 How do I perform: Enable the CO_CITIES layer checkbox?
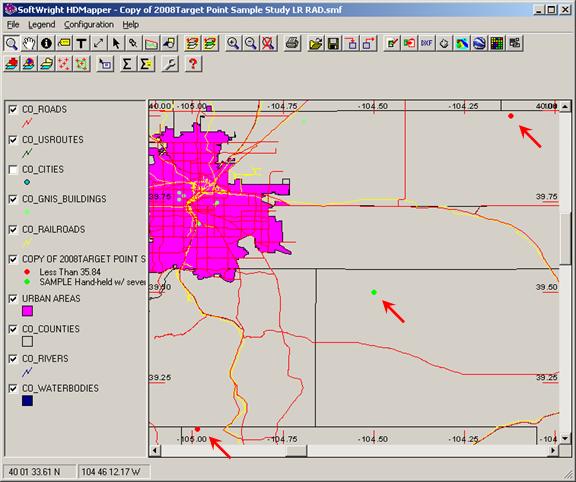coord(13,169)
